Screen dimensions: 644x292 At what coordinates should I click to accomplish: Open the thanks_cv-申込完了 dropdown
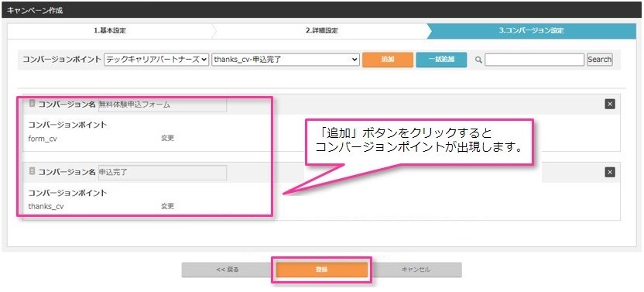point(286,59)
